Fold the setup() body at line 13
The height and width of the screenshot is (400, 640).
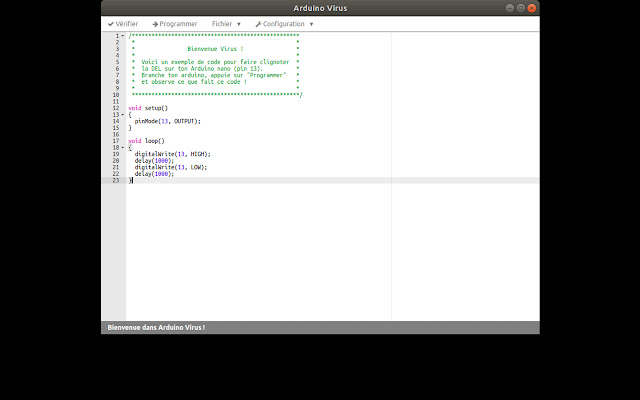(123, 114)
